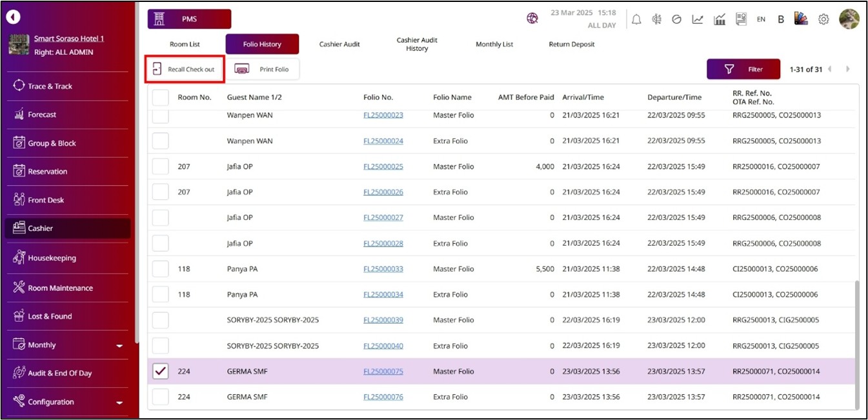Expand the Monthly sidebar menu
Viewport: 868px width, 420px height.
119,346
